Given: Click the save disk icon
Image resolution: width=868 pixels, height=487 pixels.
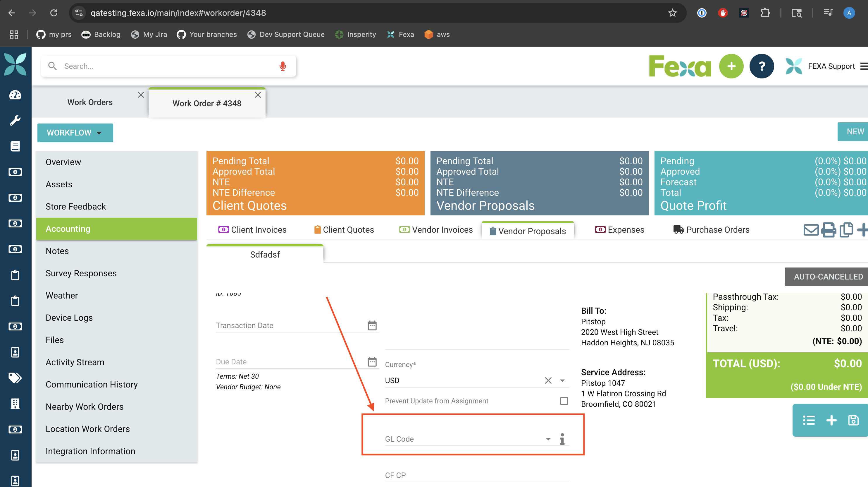Looking at the screenshot, I should [853, 420].
